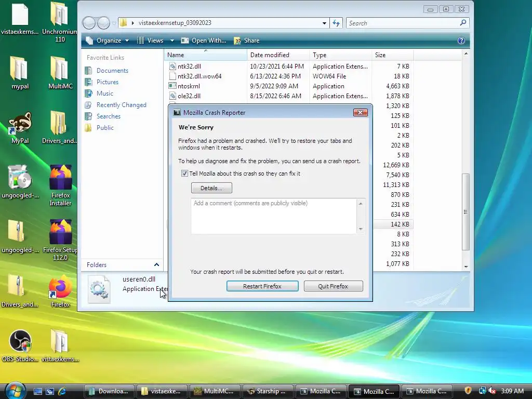The width and height of the screenshot is (532, 399).
Task: Open Explorer help question mark icon
Action: pos(461,41)
